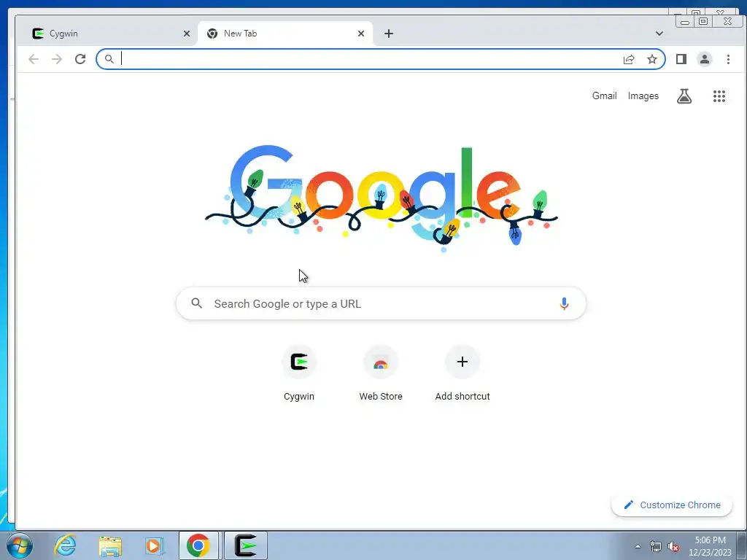Show hidden system tray icons
Viewport: 747px width, 560px height.
pyautogui.click(x=638, y=546)
